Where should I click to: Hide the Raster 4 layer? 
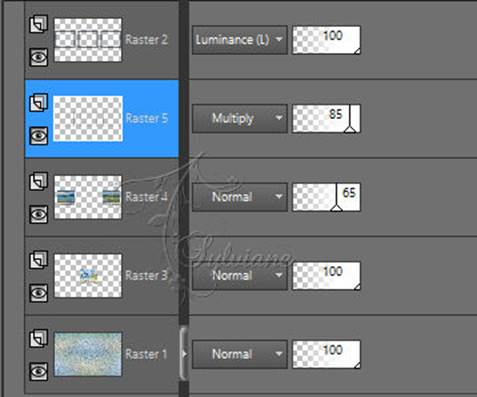click(x=39, y=214)
